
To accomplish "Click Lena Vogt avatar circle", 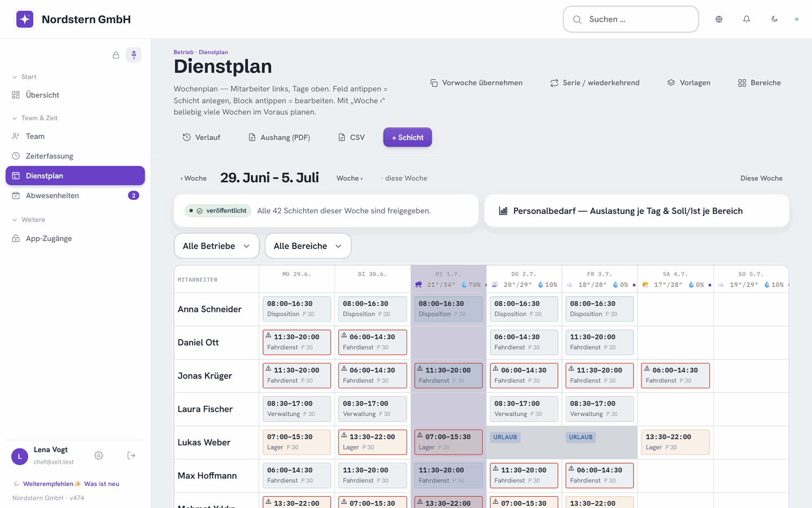I will 20,457.
